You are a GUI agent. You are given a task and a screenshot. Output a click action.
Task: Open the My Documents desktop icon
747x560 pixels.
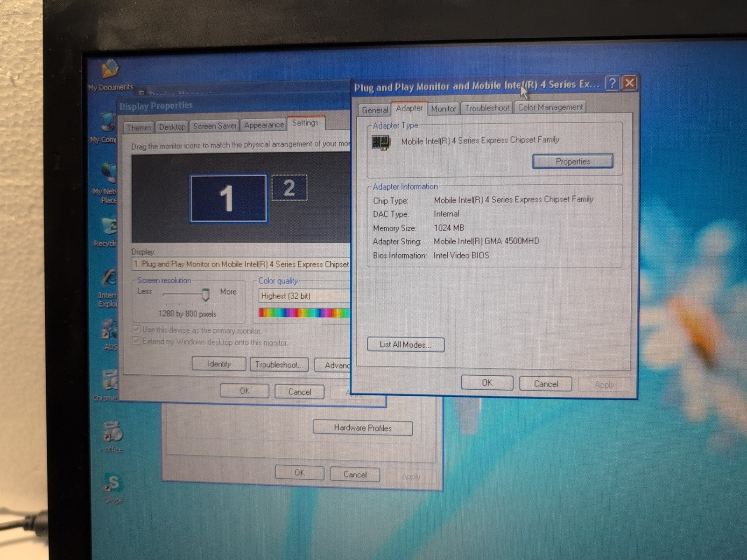110,75
